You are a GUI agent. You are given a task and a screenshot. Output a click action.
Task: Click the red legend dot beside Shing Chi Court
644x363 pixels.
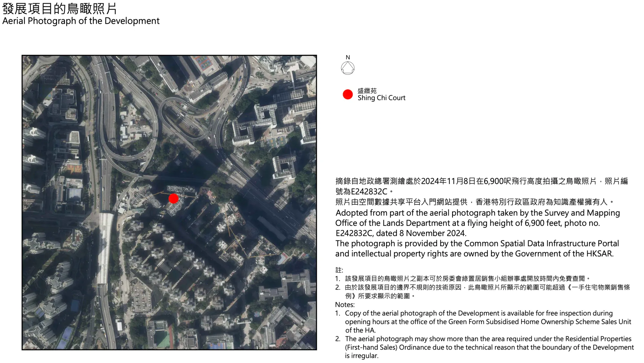[x=348, y=94]
